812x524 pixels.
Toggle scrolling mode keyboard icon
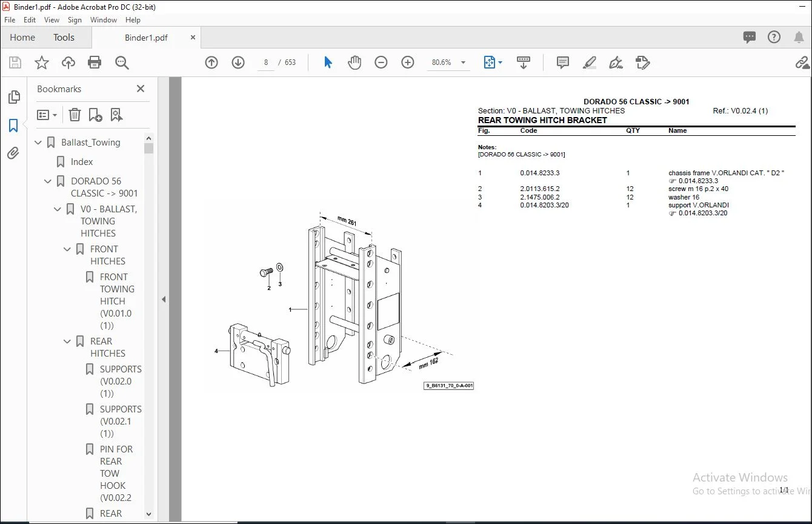tap(524, 62)
